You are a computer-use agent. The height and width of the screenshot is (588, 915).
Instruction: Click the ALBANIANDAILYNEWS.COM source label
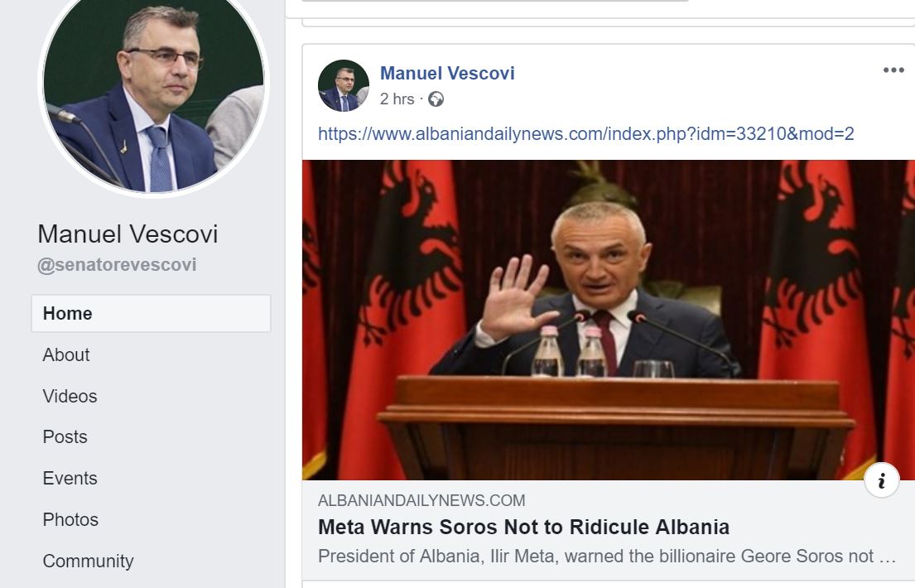click(421, 500)
